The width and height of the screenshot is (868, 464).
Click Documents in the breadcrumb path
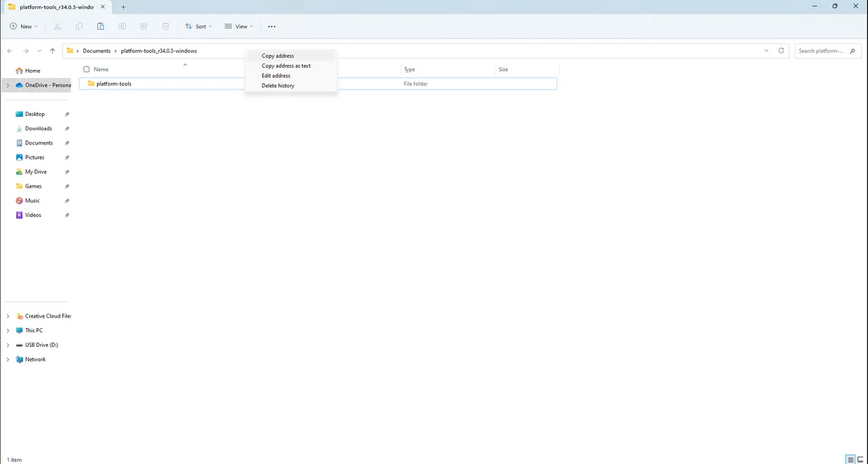pyautogui.click(x=96, y=51)
